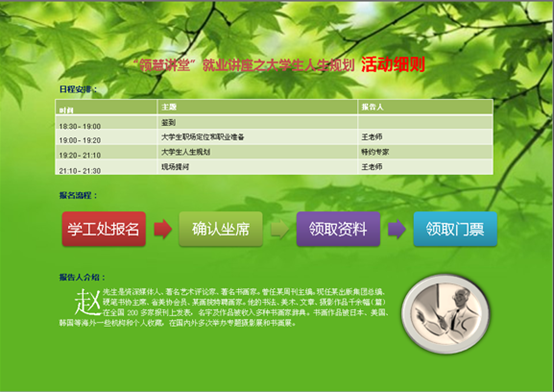Viewport: 554px width, 392px height.
Task: Click the 报告人 table header cell
Action: point(425,107)
